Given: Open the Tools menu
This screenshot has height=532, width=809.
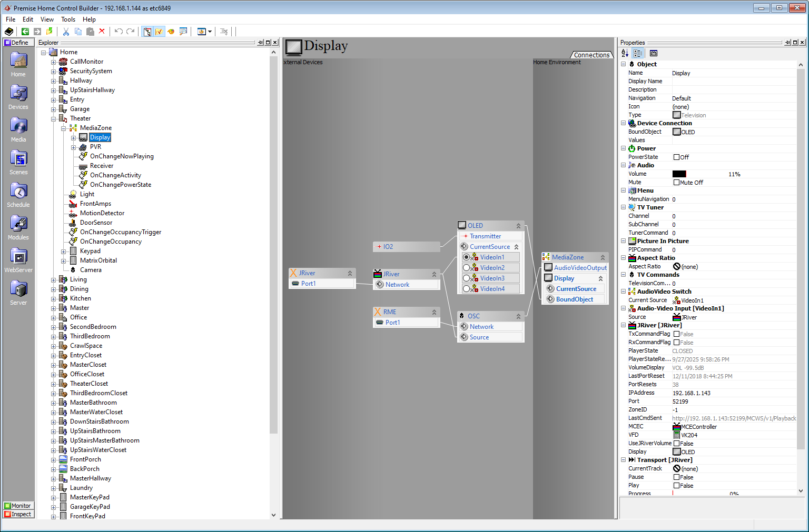Looking at the screenshot, I should pos(68,19).
